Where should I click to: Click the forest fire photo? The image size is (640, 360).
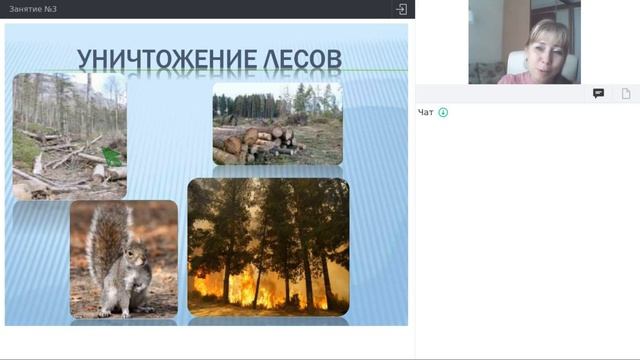tap(269, 247)
